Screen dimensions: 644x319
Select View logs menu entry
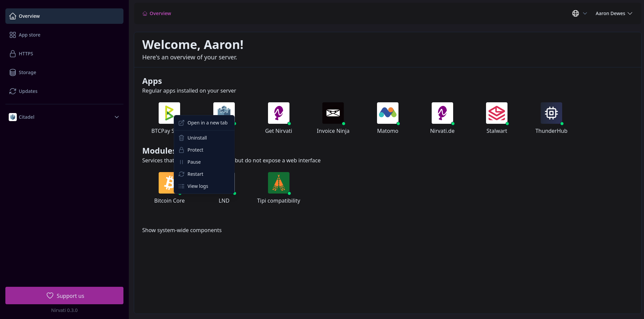[198, 186]
